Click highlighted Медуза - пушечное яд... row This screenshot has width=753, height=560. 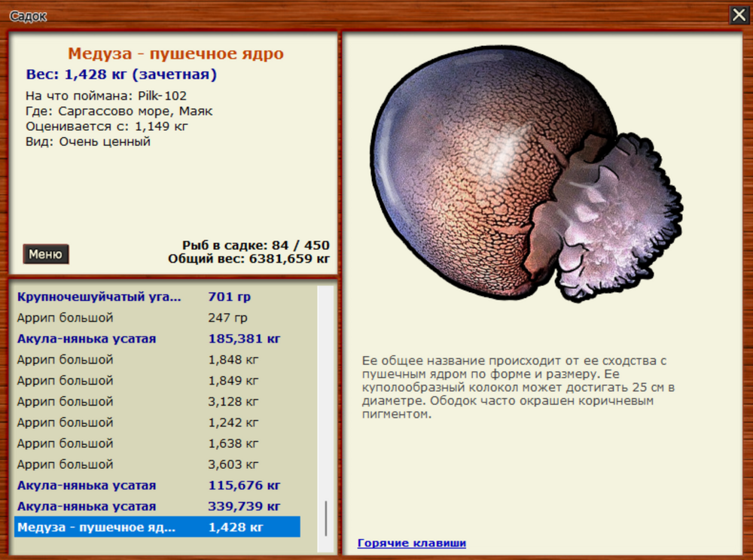[157, 528]
